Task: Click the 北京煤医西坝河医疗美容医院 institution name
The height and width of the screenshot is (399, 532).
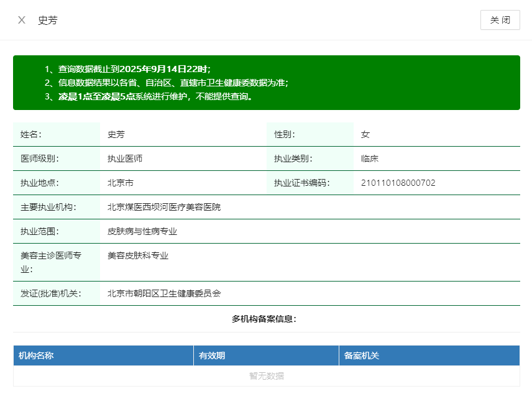Action: pyautogui.click(x=163, y=207)
